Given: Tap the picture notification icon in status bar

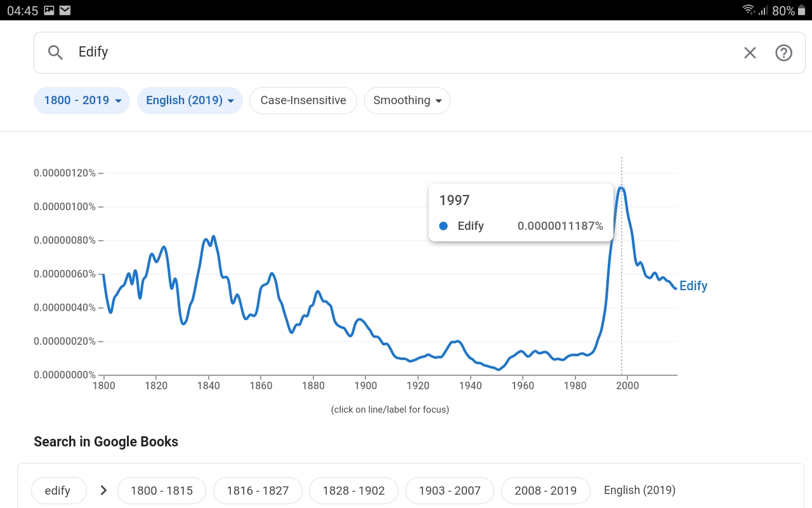Looking at the screenshot, I should coord(49,10).
